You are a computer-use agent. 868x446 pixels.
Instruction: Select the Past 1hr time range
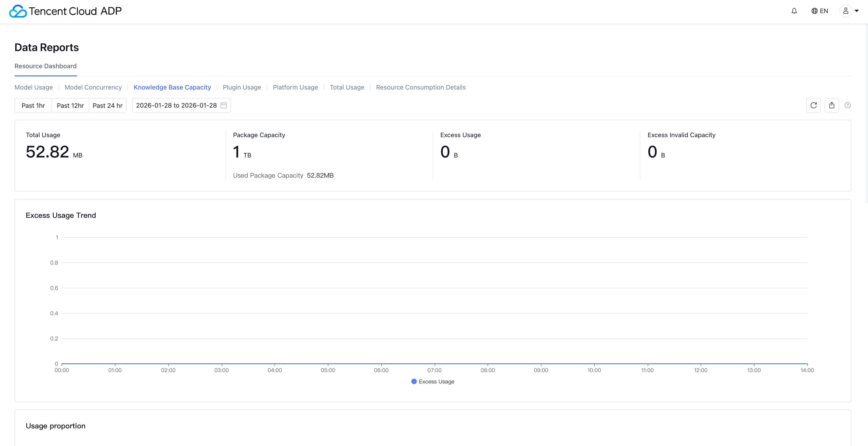(x=33, y=105)
